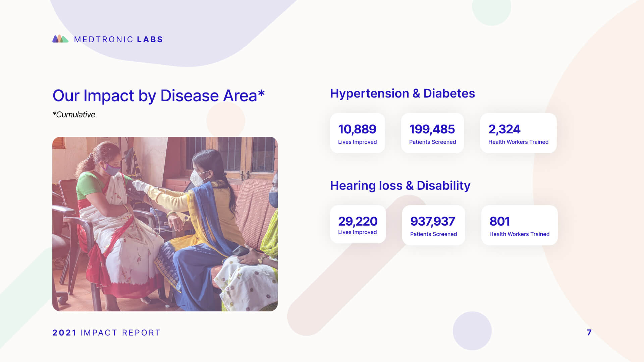Click the peach circle beside the title
This screenshot has width=644, height=362.
pyautogui.click(x=226, y=121)
